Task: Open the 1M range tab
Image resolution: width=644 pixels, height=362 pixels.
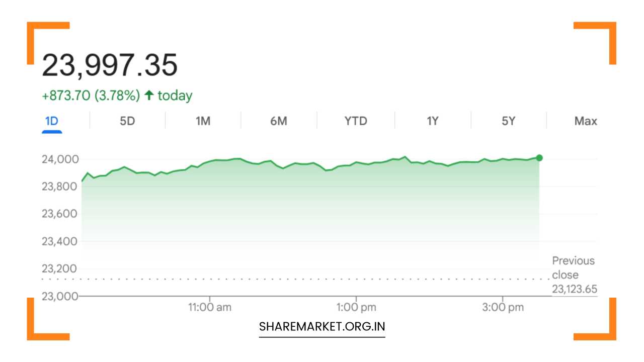Action: tap(203, 121)
